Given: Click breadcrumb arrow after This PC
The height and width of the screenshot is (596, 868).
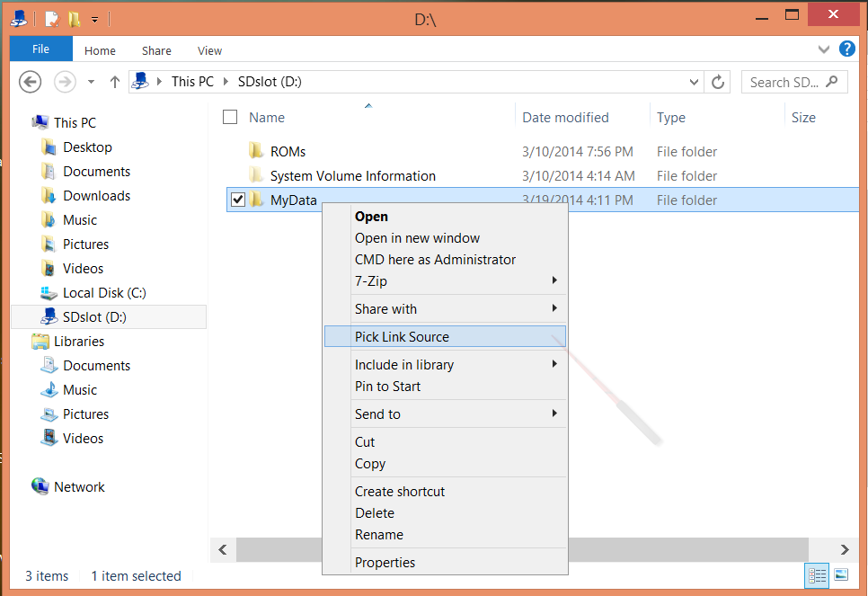Looking at the screenshot, I should pos(226,82).
